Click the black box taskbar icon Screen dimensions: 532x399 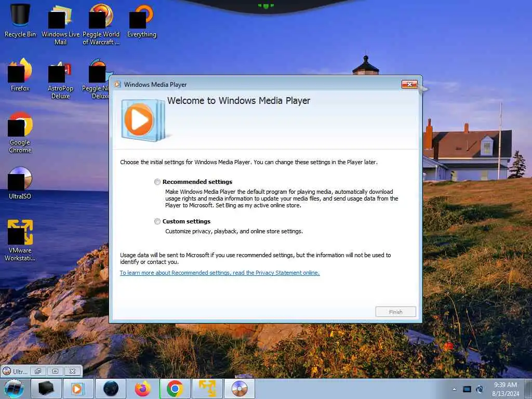(x=46, y=389)
